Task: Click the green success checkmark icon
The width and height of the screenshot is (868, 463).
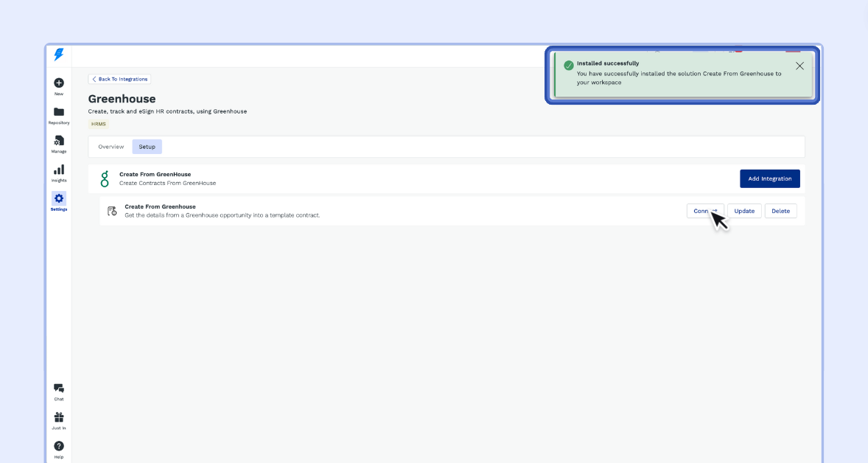Action: tap(569, 66)
